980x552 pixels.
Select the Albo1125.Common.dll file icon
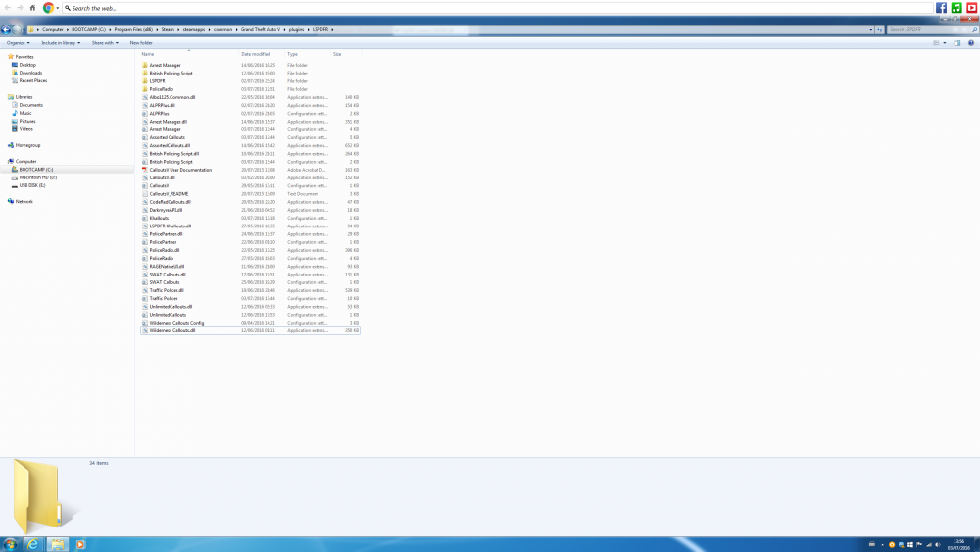[145, 97]
